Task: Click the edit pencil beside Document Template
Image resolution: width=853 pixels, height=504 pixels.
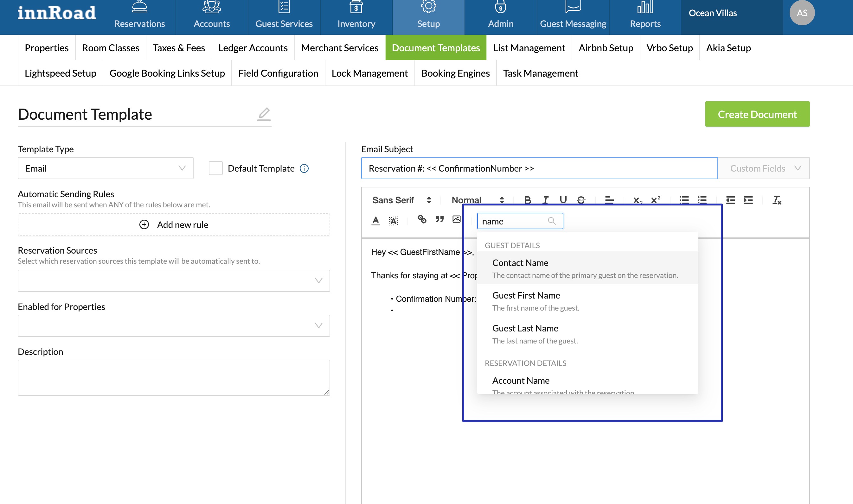Action: 264,114
